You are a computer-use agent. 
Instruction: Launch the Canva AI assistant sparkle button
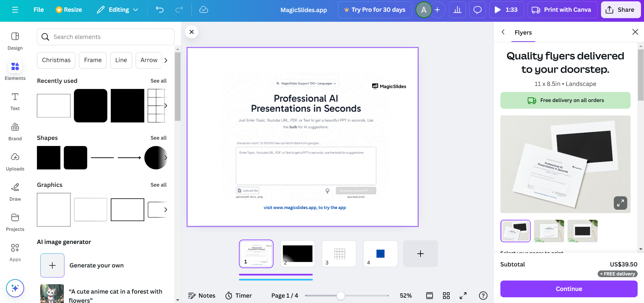[15, 288]
